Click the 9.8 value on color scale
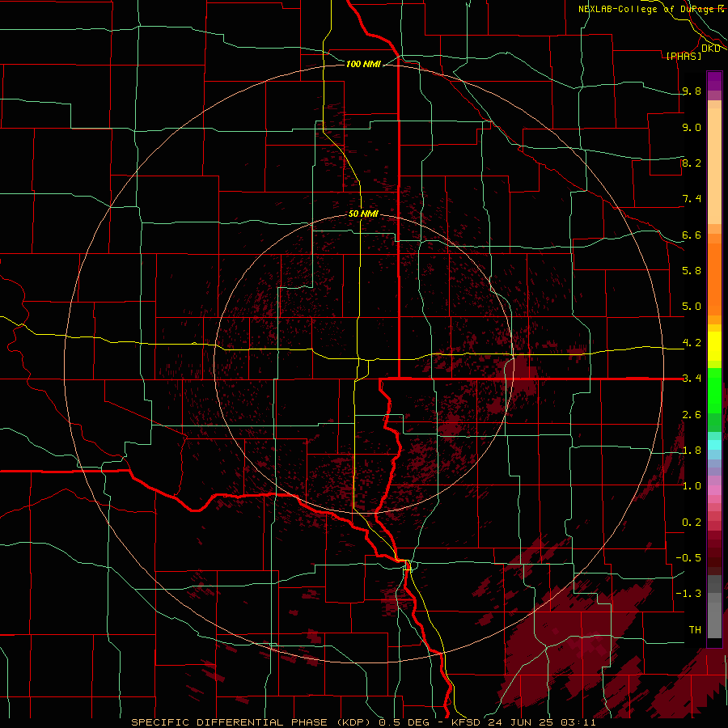The height and width of the screenshot is (728, 728). tap(692, 91)
